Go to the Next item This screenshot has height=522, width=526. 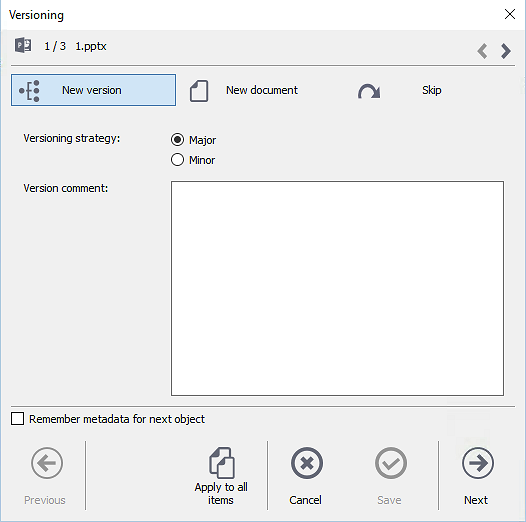tap(477, 463)
